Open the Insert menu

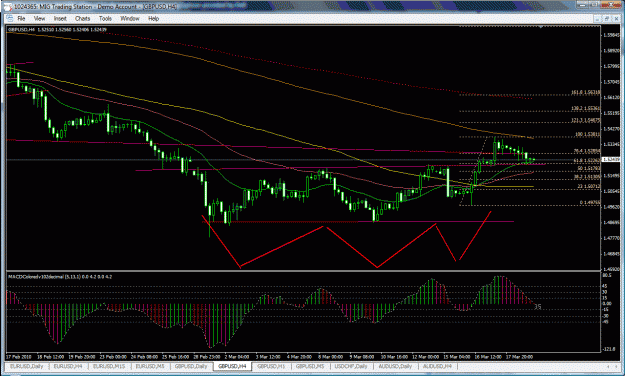60,18
